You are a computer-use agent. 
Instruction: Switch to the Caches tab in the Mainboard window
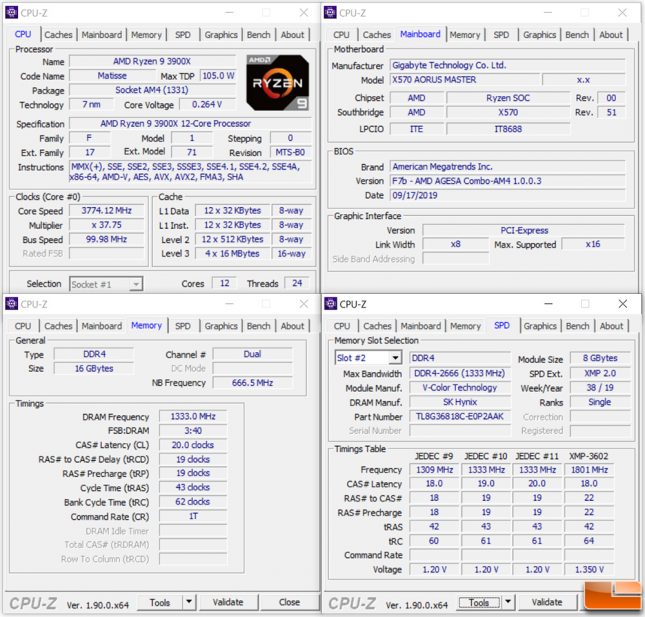tap(377, 35)
